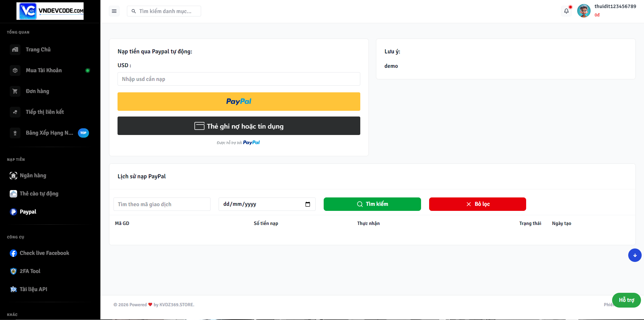Click the Thẻ cào tự động card icon
This screenshot has height=320, width=644.
[13, 194]
